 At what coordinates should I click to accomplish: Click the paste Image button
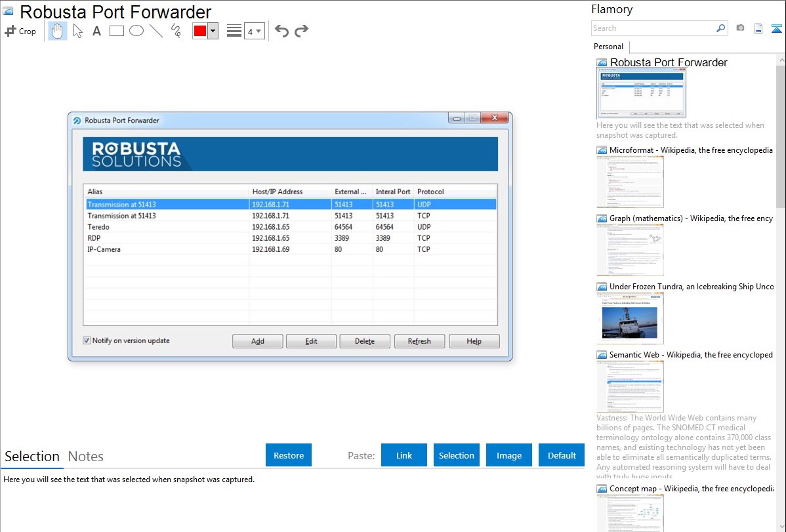(508, 455)
